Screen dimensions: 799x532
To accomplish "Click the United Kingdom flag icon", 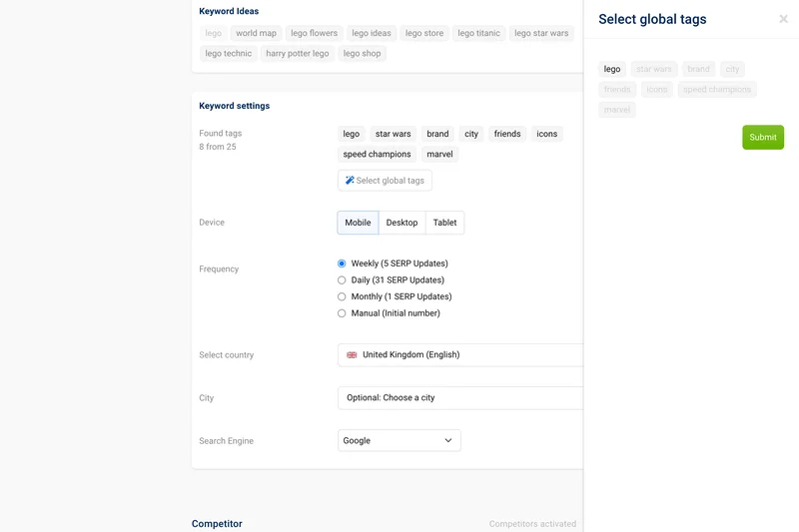I will click(352, 355).
